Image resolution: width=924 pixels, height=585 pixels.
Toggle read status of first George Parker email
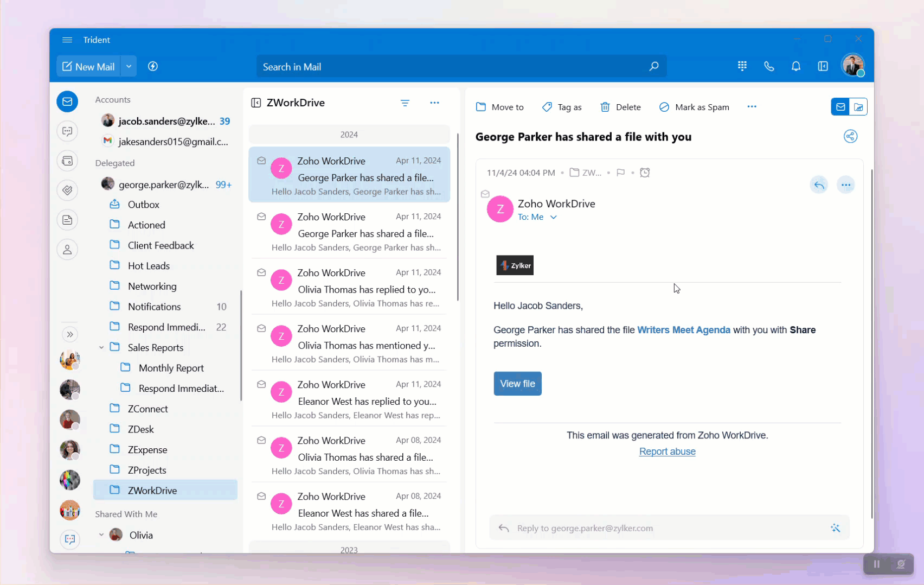261,161
